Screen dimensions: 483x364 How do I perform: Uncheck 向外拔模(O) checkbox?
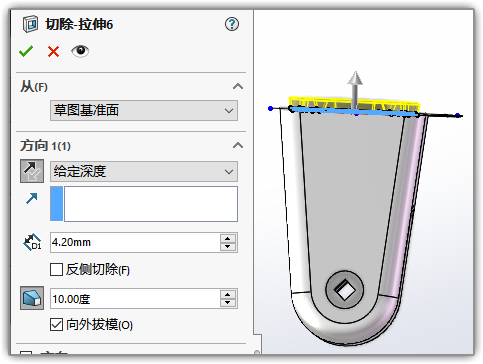(56, 324)
